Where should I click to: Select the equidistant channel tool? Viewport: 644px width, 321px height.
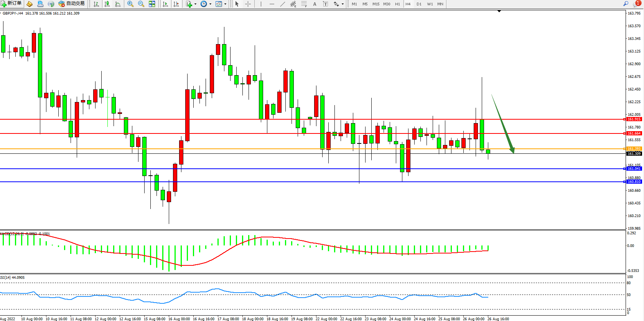point(293,4)
